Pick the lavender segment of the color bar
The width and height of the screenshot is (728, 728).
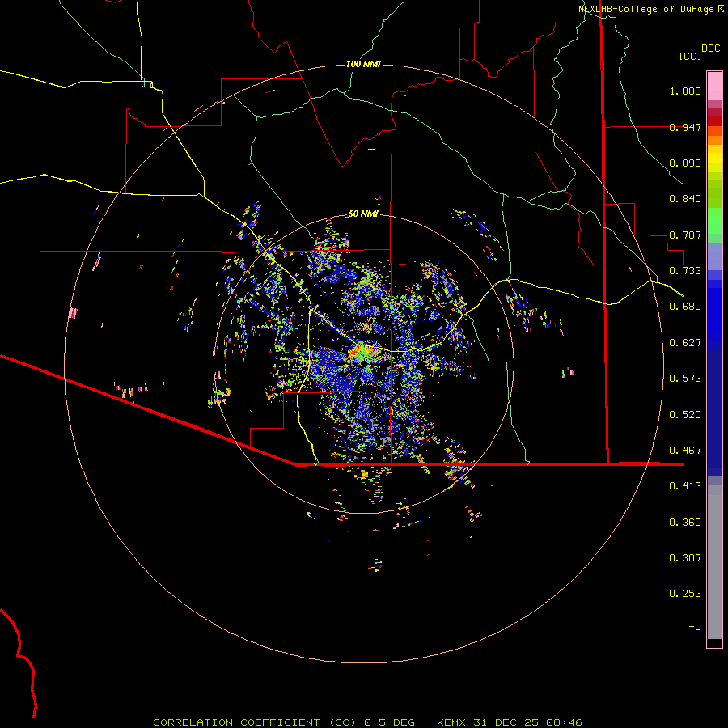[714, 256]
